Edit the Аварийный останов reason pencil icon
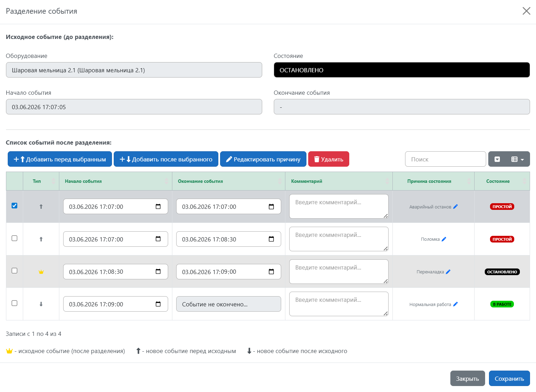This screenshot has width=536, height=392. coord(455,207)
